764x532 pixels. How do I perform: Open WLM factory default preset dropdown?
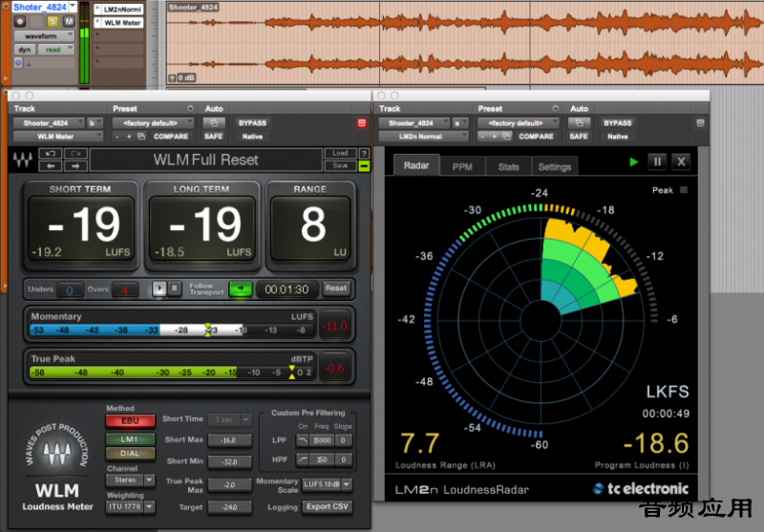(x=153, y=123)
